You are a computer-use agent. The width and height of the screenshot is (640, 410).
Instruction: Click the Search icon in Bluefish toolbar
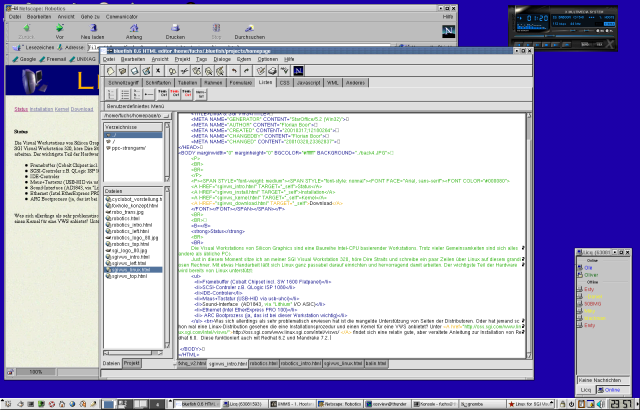coord(208,71)
